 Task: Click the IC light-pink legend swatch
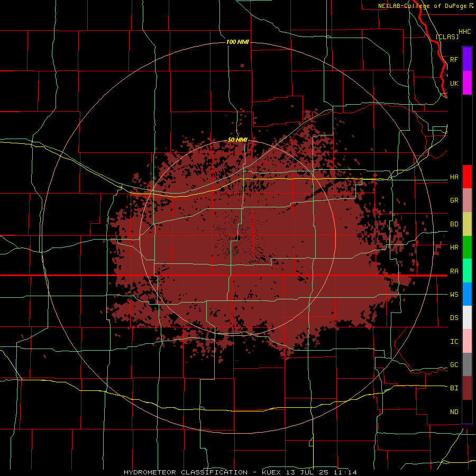click(467, 341)
